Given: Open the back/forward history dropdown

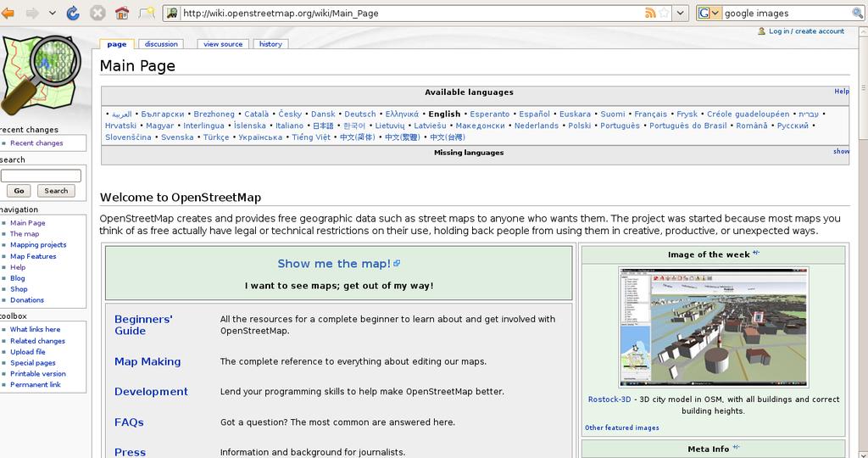Looking at the screenshot, I should click(x=52, y=13).
